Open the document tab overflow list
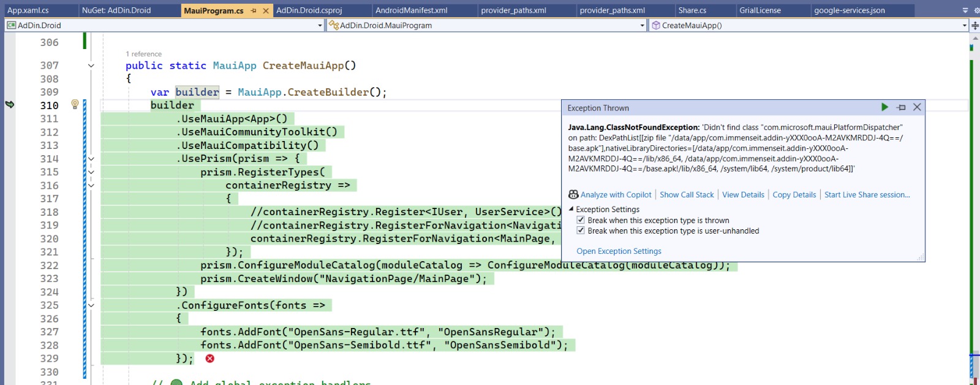The height and width of the screenshot is (385, 980). click(x=965, y=10)
